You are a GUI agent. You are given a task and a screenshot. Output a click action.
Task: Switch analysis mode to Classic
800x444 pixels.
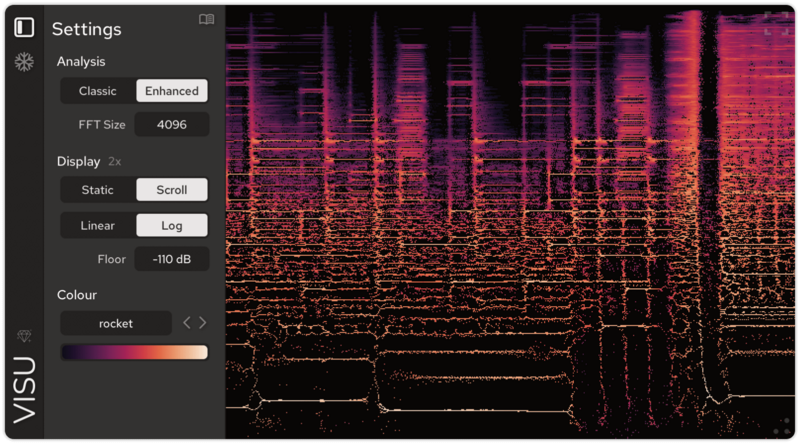click(x=98, y=91)
